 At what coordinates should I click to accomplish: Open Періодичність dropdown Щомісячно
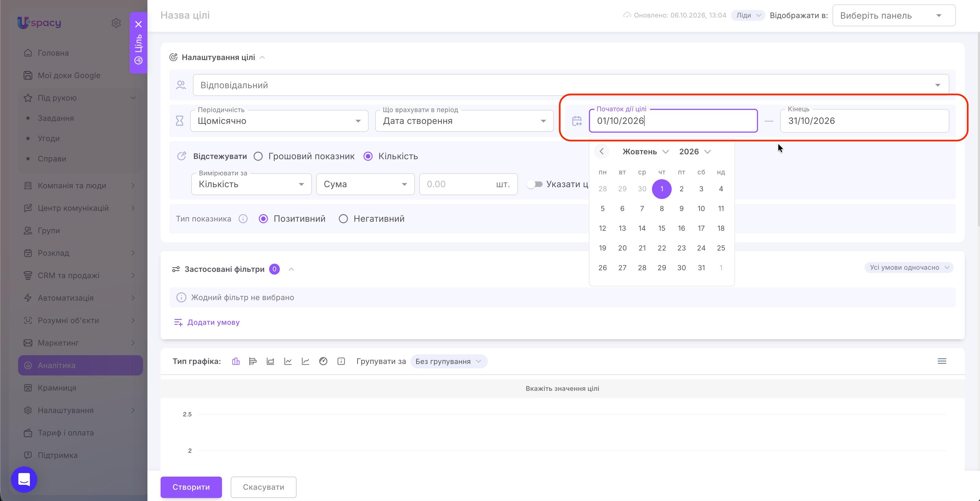pyautogui.click(x=279, y=121)
